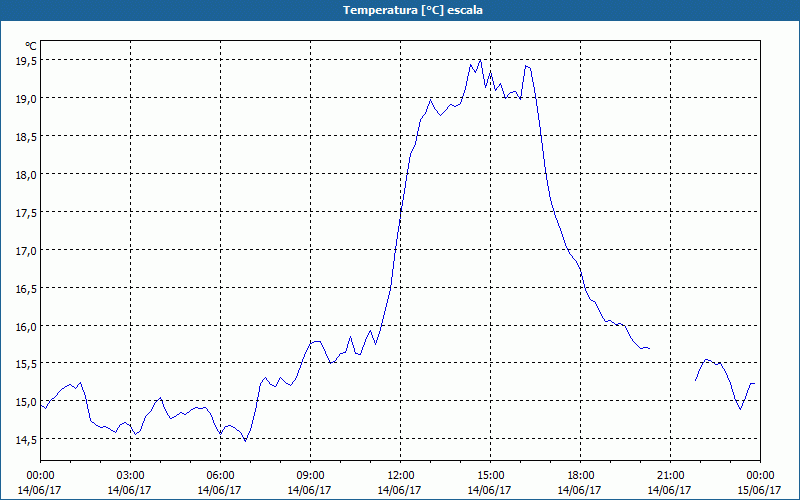This screenshot has height=500, width=800.
Task: Click the 14/06/17 date under 21:00
Action: (x=670, y=490)
